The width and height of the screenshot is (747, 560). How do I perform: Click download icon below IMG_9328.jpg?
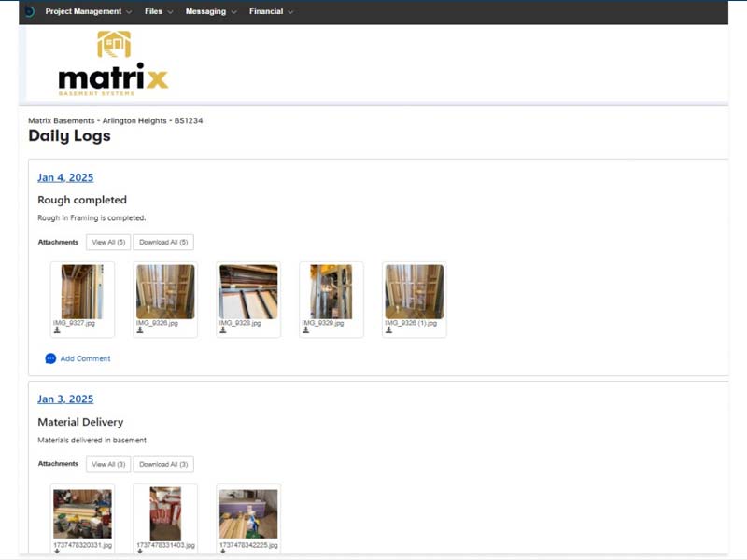coord(223,330)
